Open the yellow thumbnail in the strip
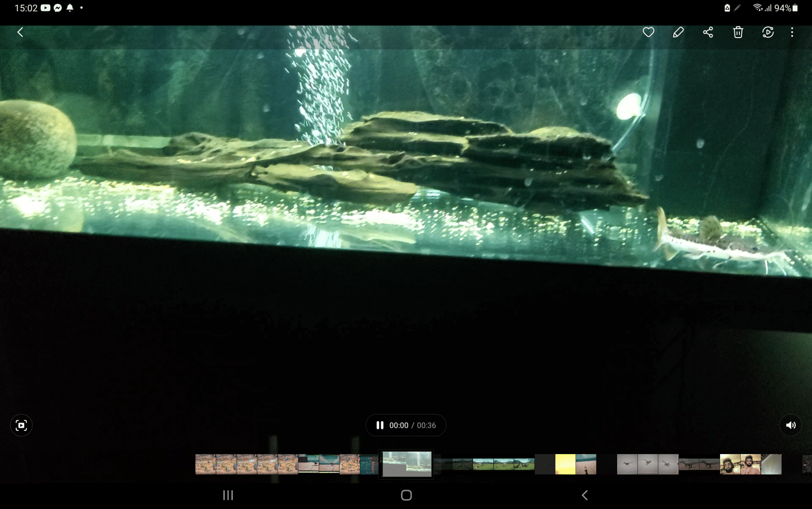Screen dimensions: 812x509 pyautogui.click(x=565, y=464)
